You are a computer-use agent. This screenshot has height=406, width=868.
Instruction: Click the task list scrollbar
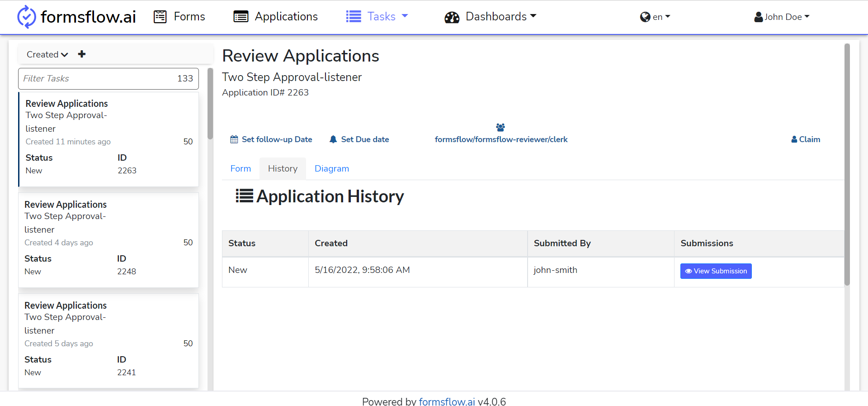click(210, 104)
